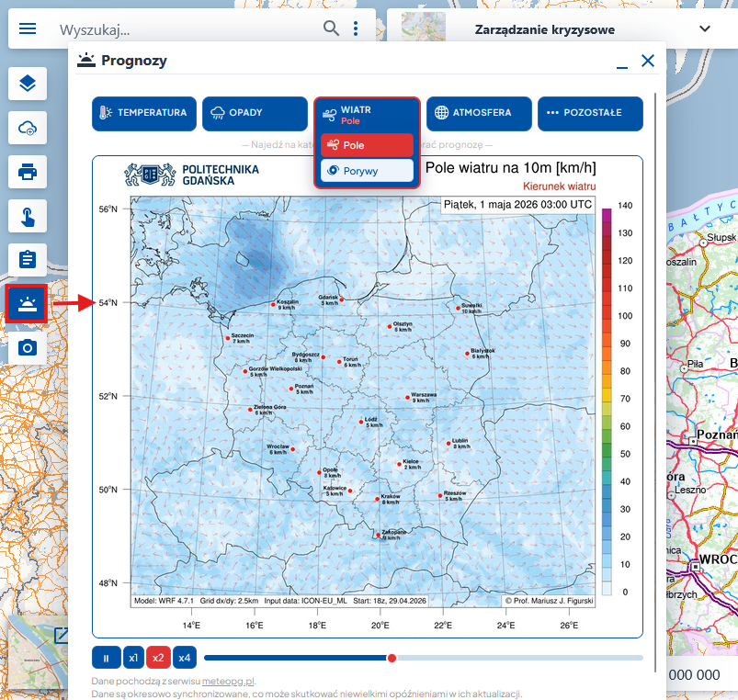Expand the Pozostałe forecast category
The width and height of the screenshot is (738, 700).
click(590, 114)
